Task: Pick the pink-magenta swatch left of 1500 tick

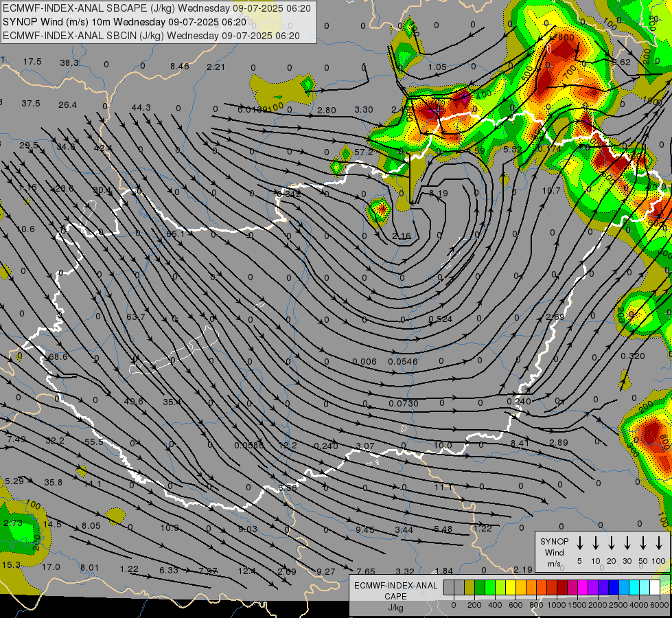Action: coord(572,588)
